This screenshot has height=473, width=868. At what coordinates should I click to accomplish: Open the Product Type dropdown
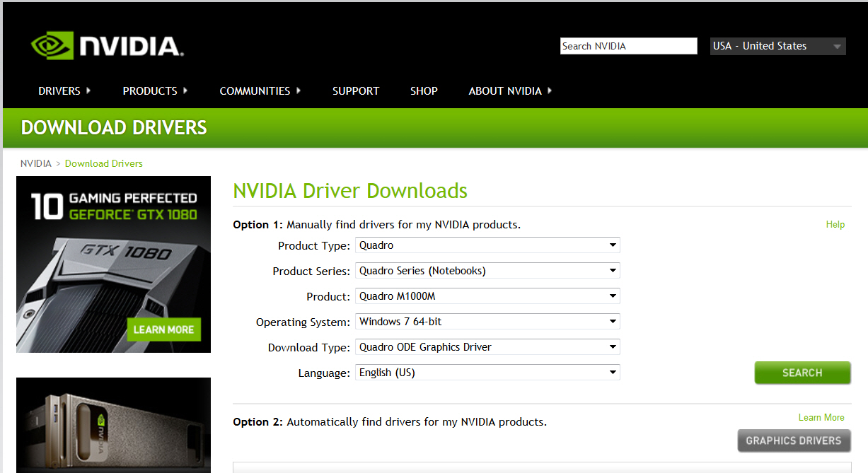487,245
